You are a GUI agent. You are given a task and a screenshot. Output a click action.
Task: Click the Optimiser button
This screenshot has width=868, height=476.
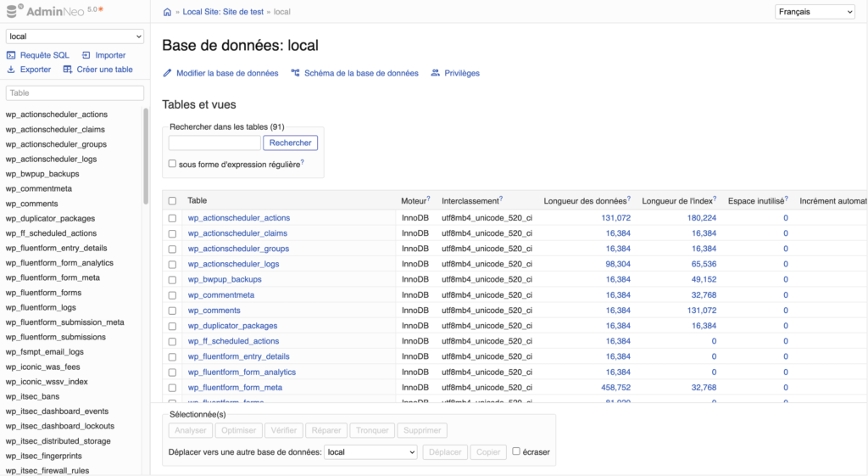[238, 430]
